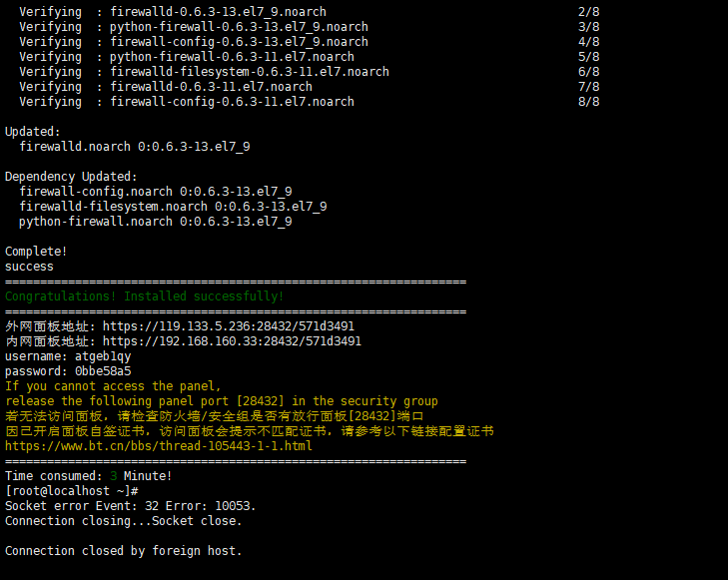Viewport: 728px width, 580px height.
Task: Click the green Congratulations Installed successfully line
Action: pos(144,296)
